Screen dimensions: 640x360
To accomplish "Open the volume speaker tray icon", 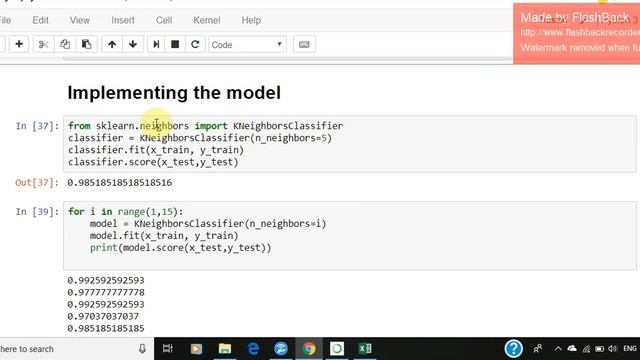I will [612, 349].
